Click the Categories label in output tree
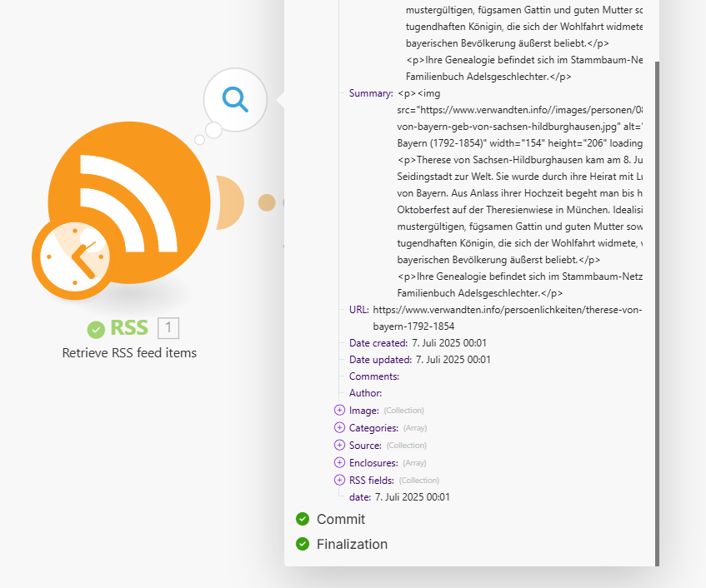Screen dimensions: 706x588 click(x=373, y=428)
